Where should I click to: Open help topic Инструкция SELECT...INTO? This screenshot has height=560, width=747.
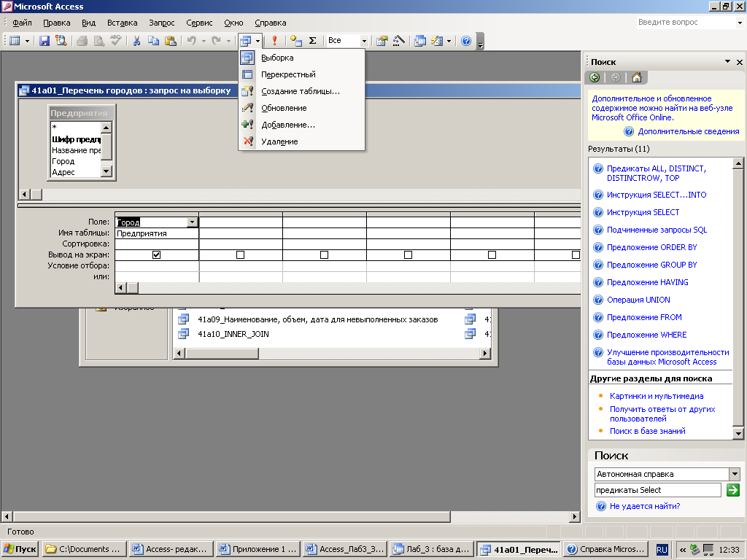(x=656, y=195)
